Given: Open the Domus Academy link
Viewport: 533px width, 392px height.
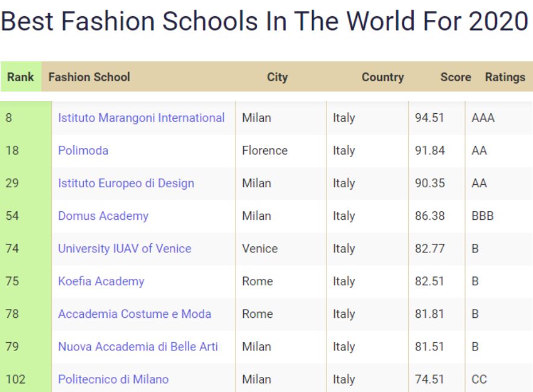Looking at the screenshot, I should pyautogui.click(x=104, y=216).
